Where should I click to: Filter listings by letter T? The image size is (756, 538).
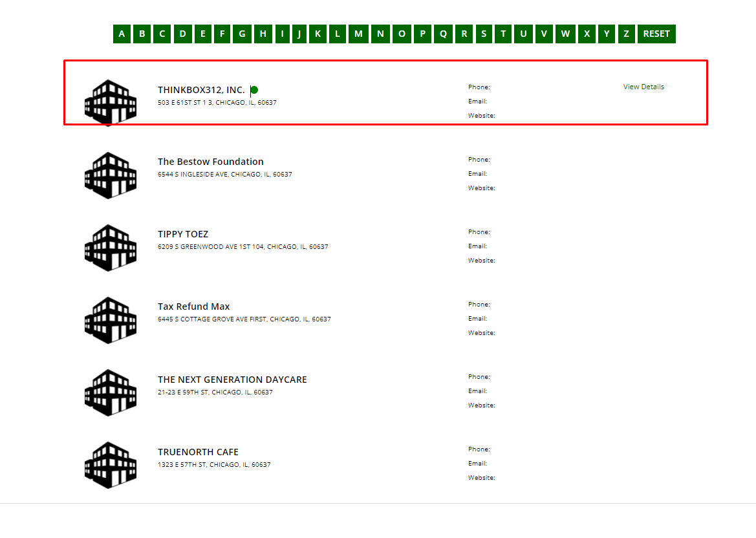coord(503,34)
